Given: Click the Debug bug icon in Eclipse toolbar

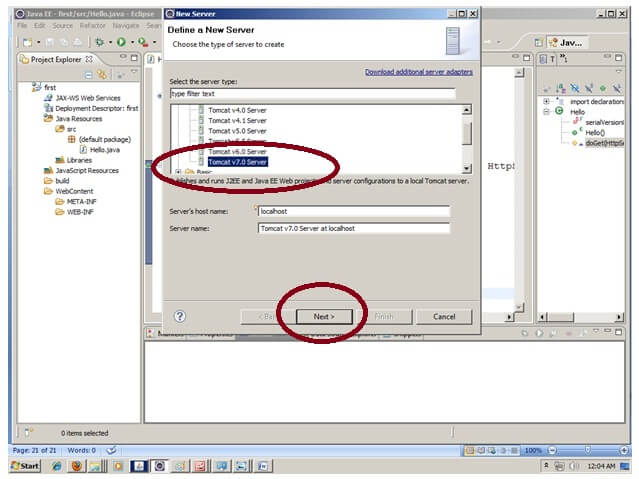Looking at the screenshot, I should point(99,42).
